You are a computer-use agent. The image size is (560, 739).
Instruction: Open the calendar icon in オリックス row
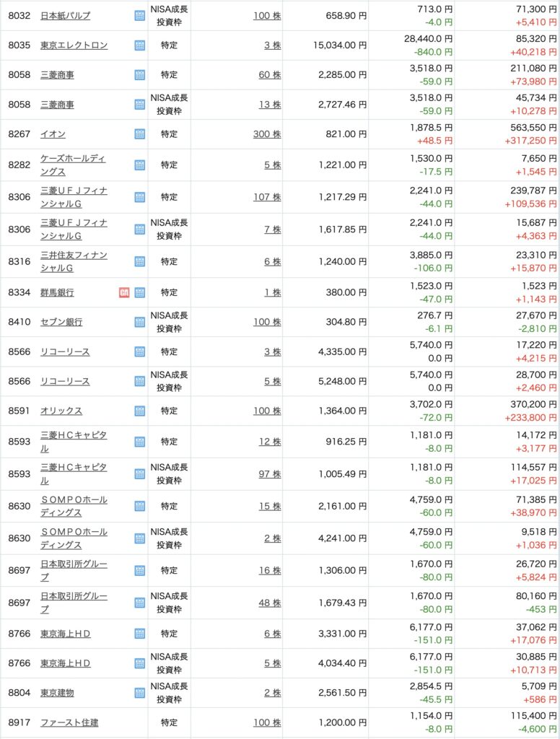139,411
